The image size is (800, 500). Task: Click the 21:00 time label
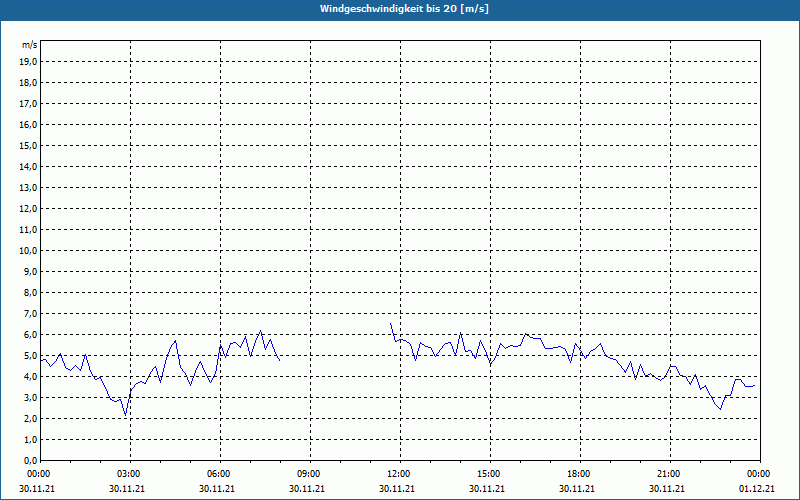pos(670,474)
